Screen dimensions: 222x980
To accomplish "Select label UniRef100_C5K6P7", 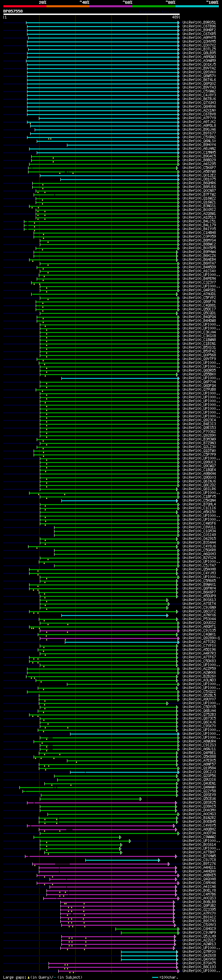I will pyautogui.click(x=199, y=168).
